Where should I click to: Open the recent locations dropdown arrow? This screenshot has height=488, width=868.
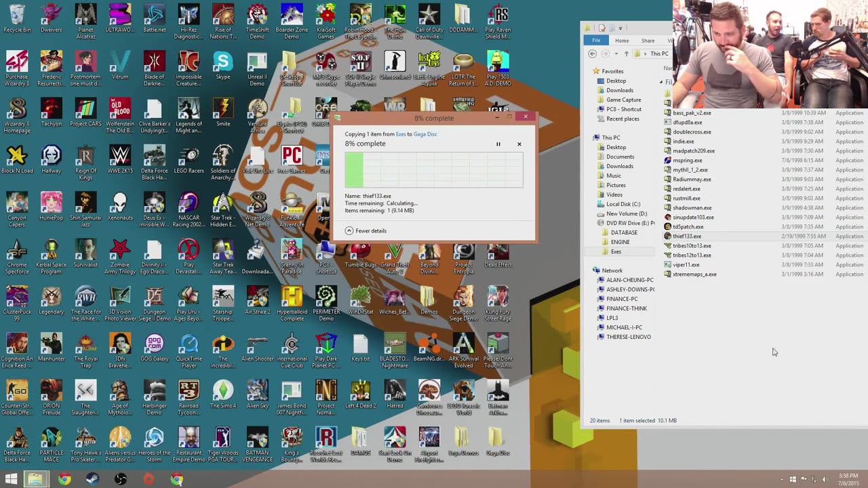point(616,54)
